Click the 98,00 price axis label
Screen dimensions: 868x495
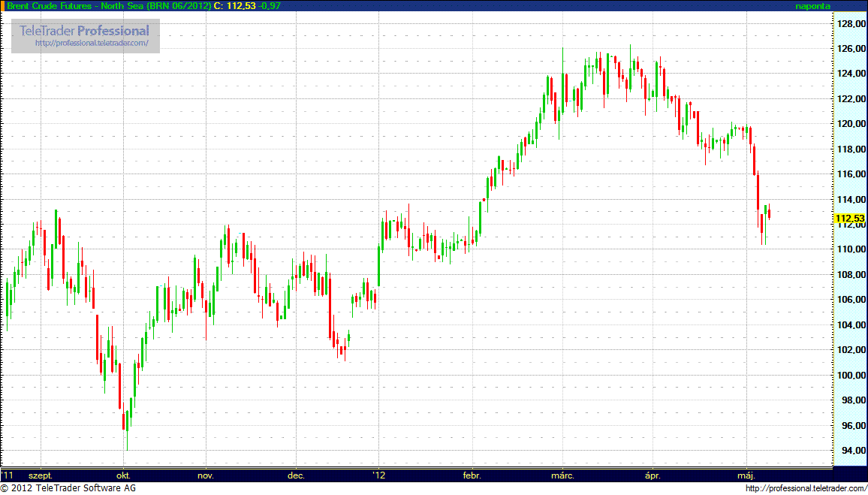click(x=854, y=400)
